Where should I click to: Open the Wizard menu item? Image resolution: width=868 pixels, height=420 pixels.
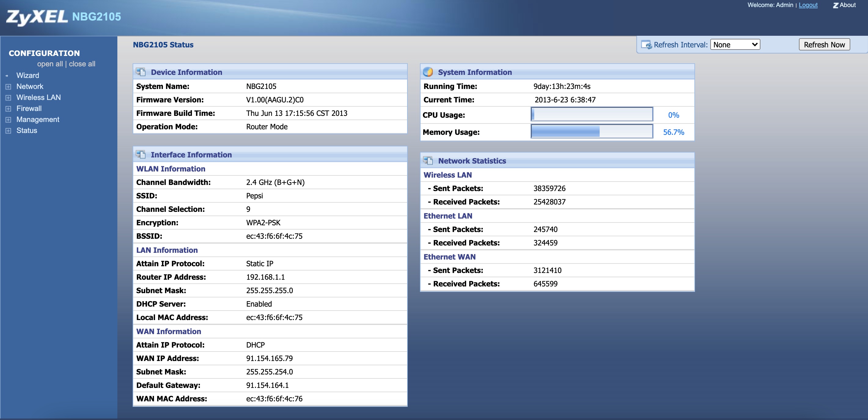[28, 76]
